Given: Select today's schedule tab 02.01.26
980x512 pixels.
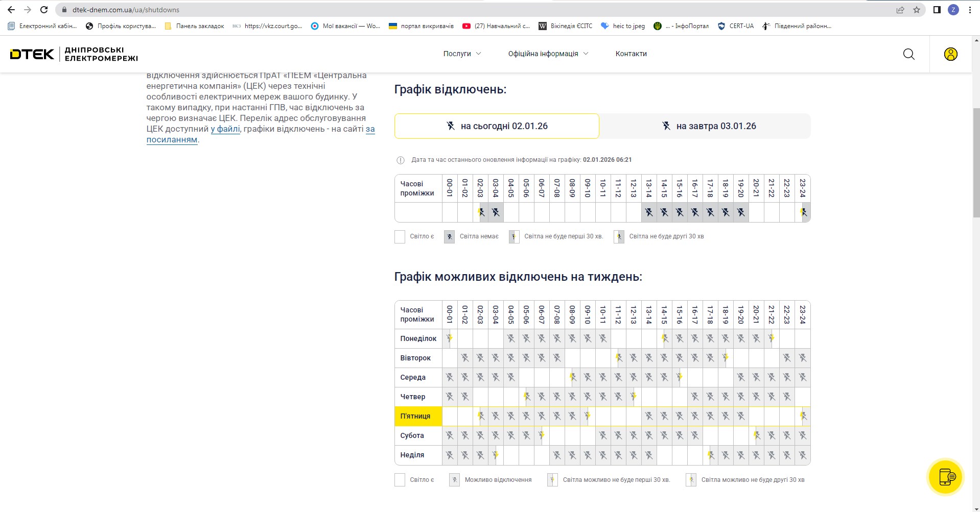Looking at the screenshot, I should [496, 126].
